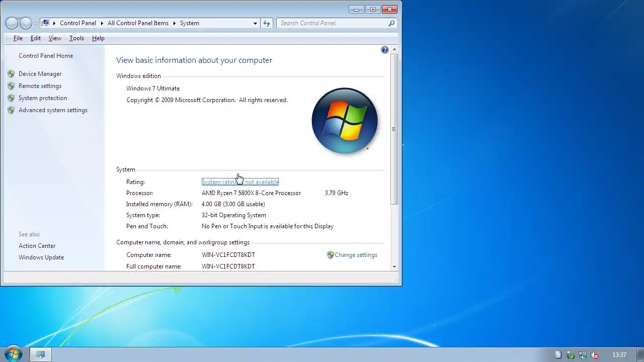Click the 13:37 taskbar clock
Screen dimensions: 644x362
pos(619,355)
